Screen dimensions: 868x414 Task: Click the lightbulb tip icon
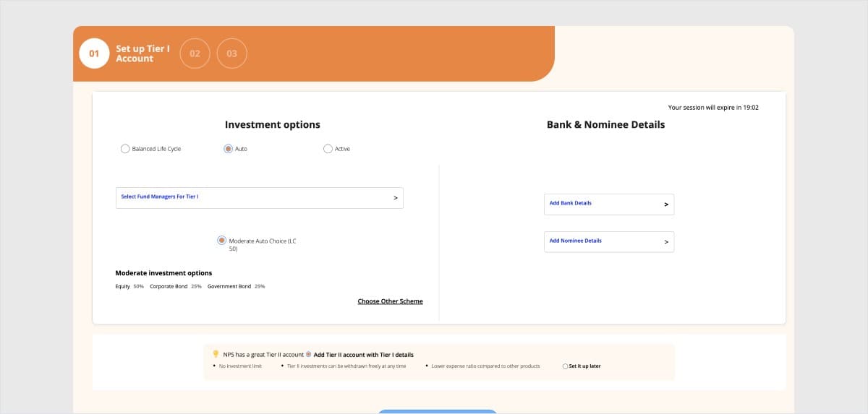216,354
